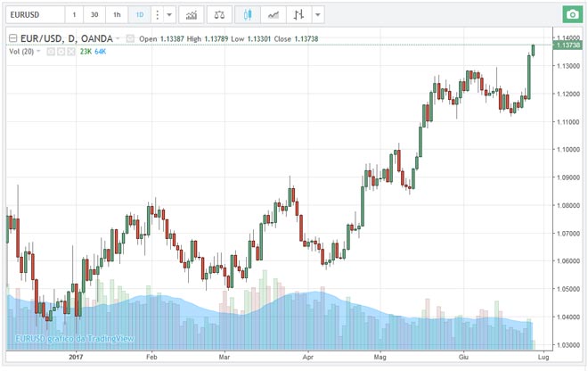Image resolution: width=588 pixels, height=371 pixels.
Task: Toggle the box beside OANDA title
Action: click(x=131, y=39)
